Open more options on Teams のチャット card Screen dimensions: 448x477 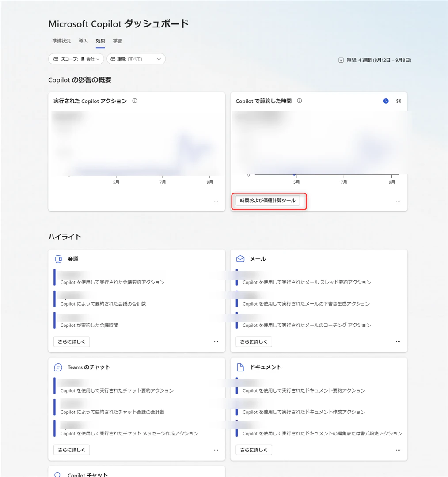pyautogui.click(x=216, y=450)
